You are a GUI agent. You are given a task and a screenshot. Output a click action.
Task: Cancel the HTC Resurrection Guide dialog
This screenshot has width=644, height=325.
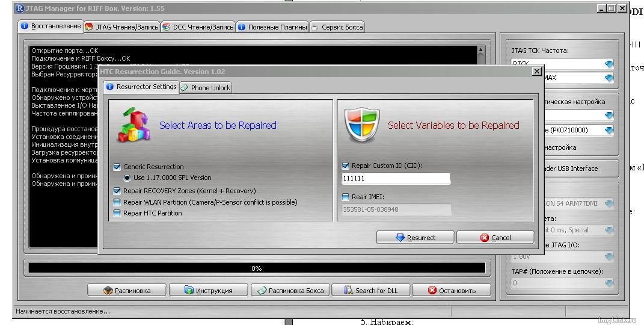(x=495, y=238)
